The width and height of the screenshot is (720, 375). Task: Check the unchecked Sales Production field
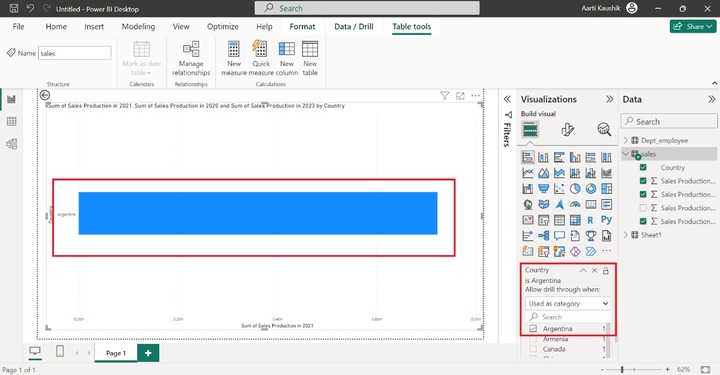click(x=643, y=208)
